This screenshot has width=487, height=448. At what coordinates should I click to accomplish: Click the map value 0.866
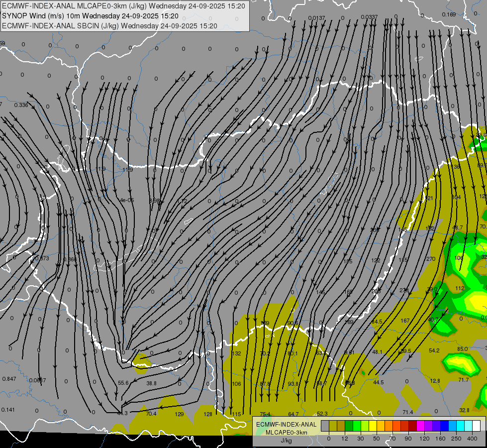[x=70, y=259]
